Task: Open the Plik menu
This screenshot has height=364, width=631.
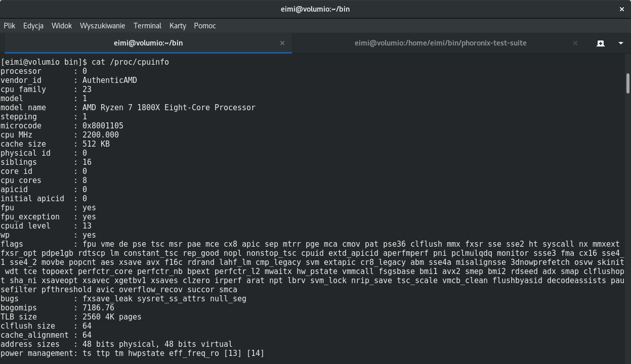Action: pos(9,25)
